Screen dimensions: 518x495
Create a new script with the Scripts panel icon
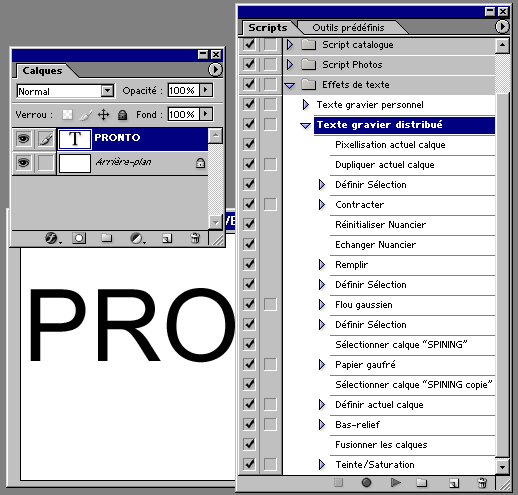pyautogui.click(x=454, y=483)
